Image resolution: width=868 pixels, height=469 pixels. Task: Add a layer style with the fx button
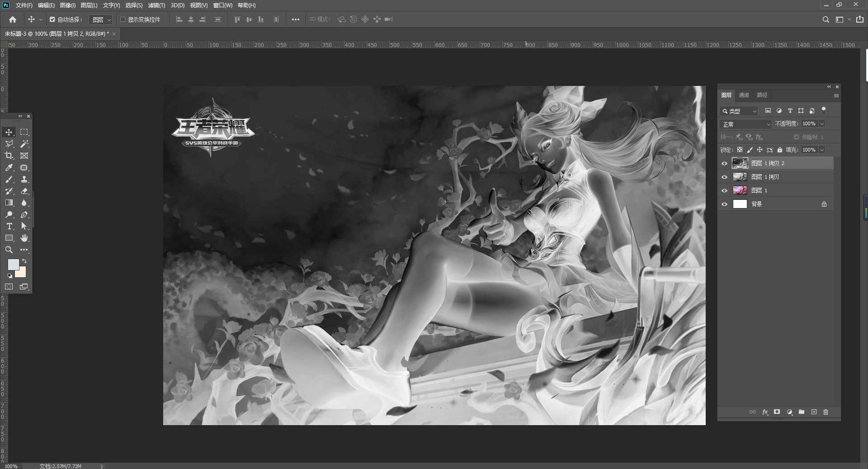pyautogui.click(x=765, y=412)
